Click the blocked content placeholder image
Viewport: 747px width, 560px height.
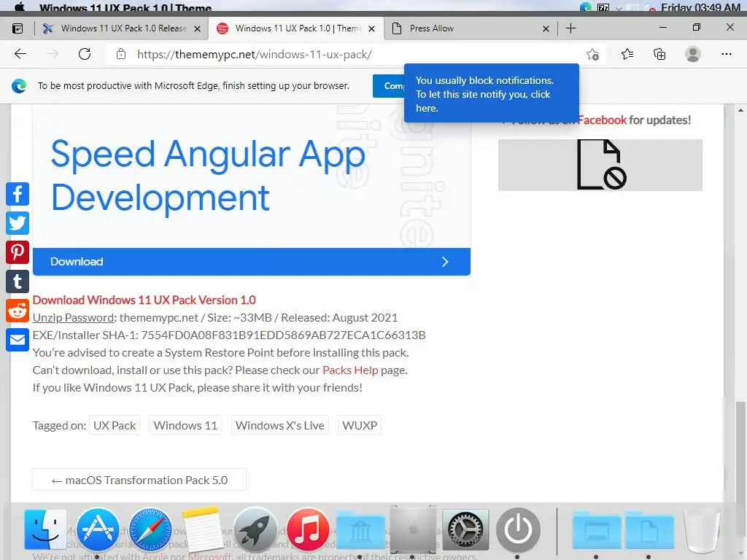click(600, 165)
